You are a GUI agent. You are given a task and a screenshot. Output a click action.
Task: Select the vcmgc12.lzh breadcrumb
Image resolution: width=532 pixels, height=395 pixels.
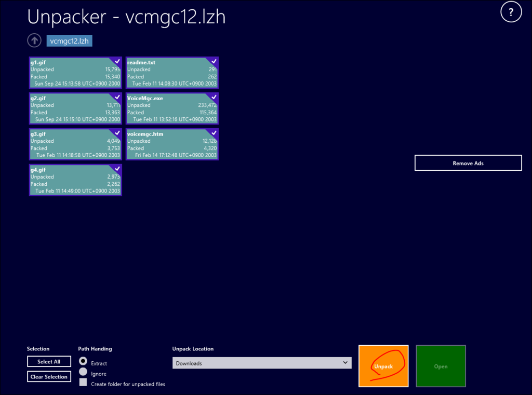pyautogui.click(x=69, y=41)
